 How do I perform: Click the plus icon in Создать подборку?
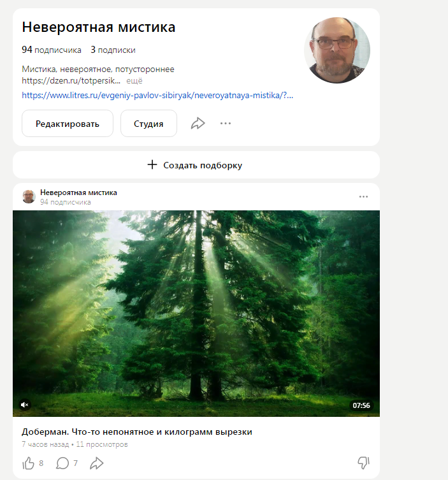coord(152,164)
